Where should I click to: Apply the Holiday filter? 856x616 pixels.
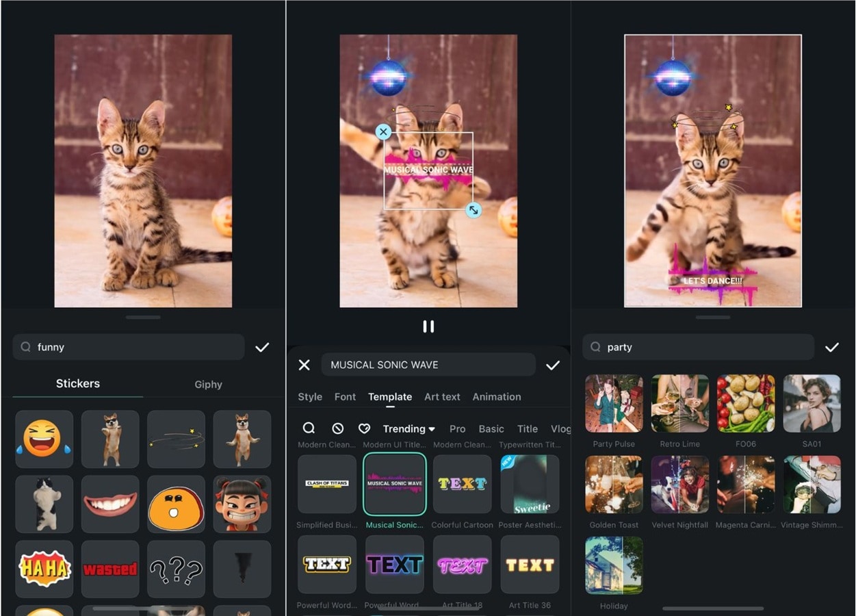pyautogui.click(x=614, y=565)
